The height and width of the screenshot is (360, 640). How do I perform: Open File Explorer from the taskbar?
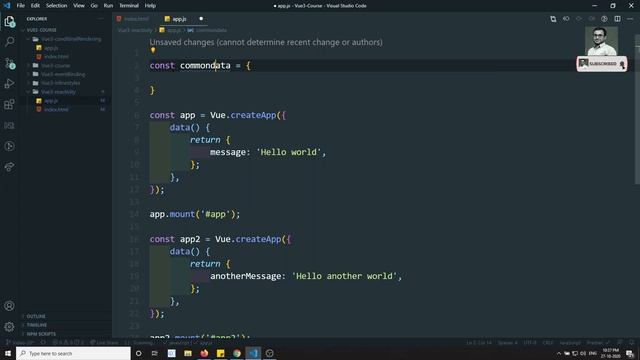(x=188, y=353)
